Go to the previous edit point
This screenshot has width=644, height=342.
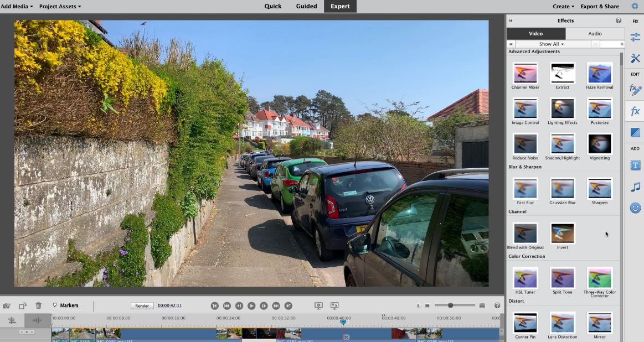click(x=214, y=305)
